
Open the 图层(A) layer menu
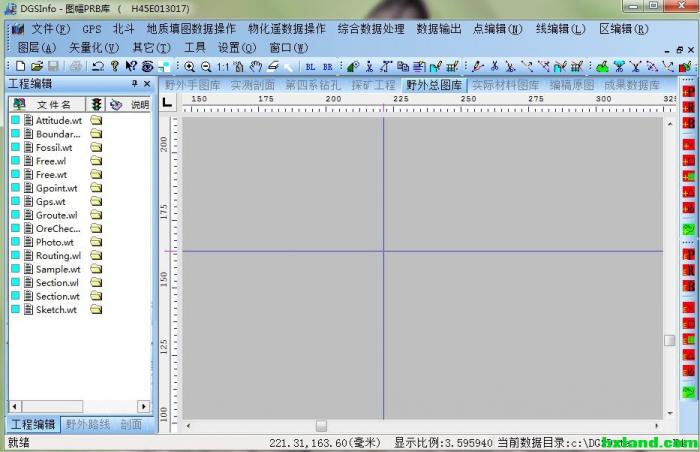[x=36, y=47]
